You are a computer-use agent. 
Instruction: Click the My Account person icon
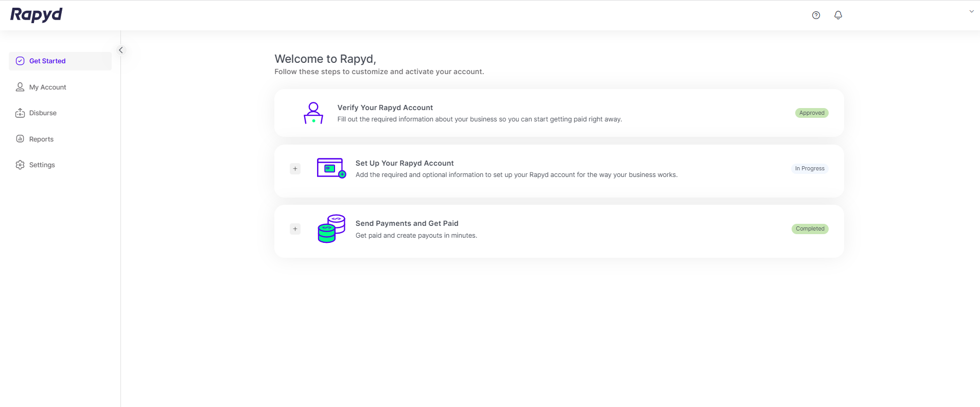pos(20,87)
